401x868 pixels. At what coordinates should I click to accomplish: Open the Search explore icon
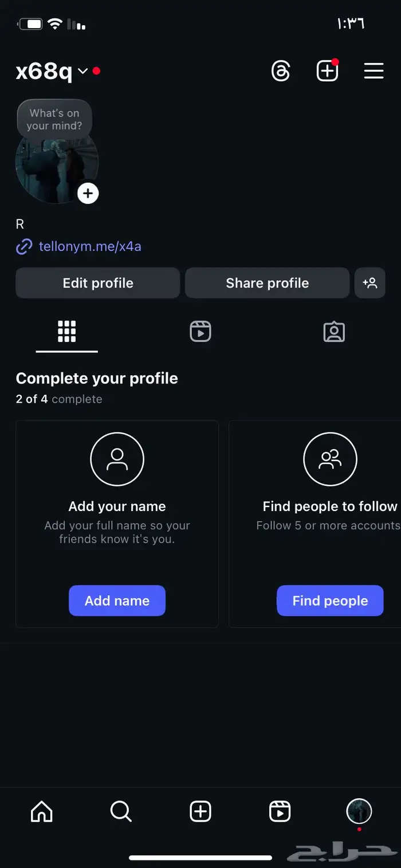(121, 811)
